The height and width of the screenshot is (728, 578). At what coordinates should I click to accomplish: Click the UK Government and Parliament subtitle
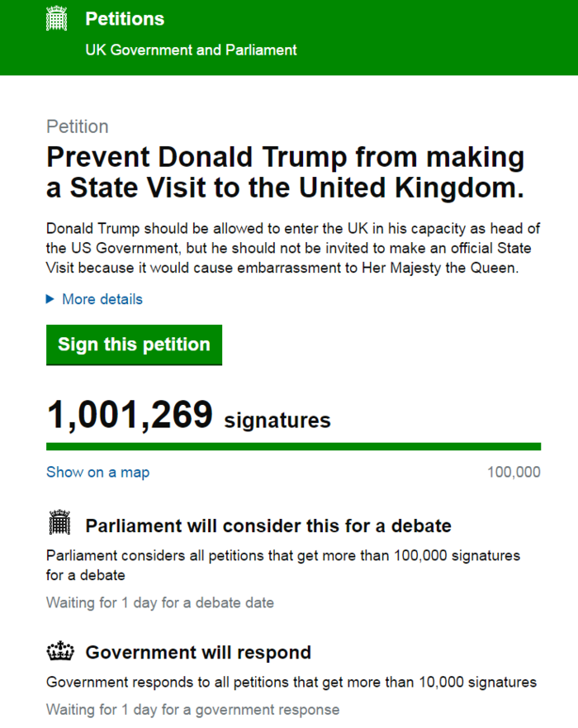click(191, 50)
